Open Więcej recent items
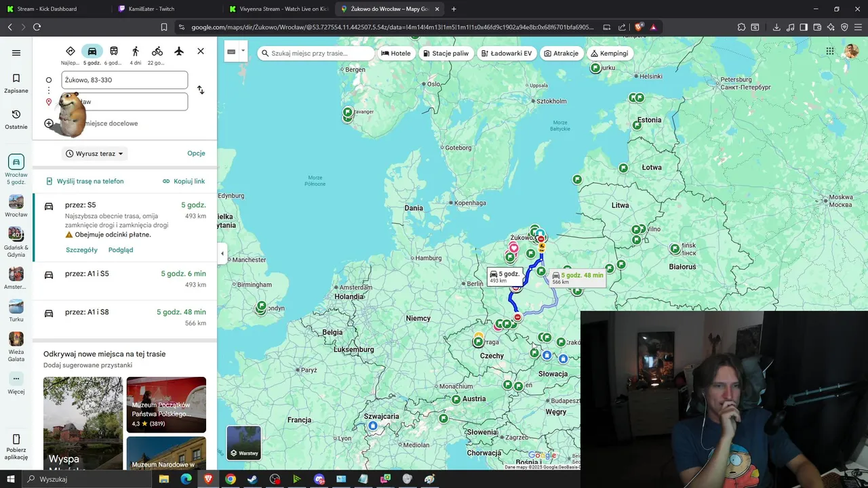Image resolution: width=868 pixels, height=488 pixels. [16, 383]
